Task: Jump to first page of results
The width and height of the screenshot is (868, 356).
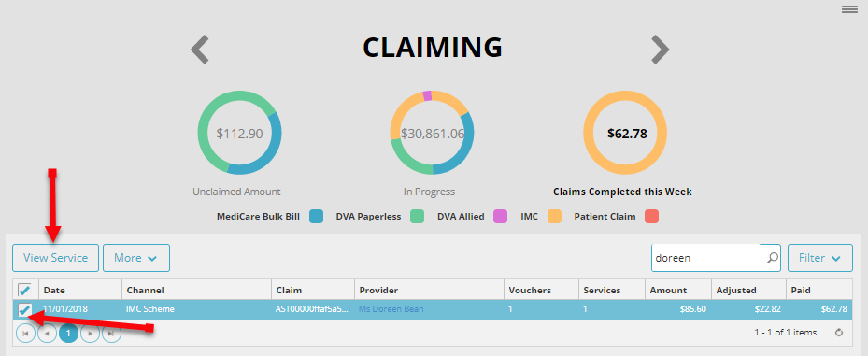Action: [x=25, y=334]
